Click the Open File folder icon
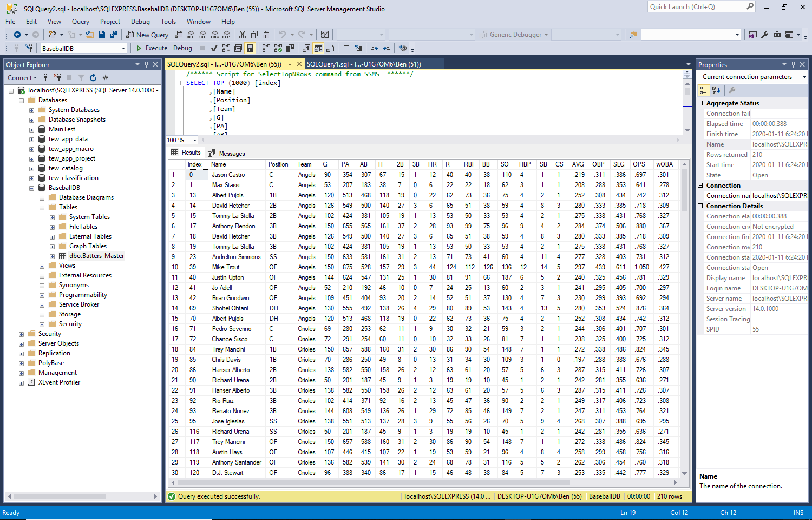 coord(90,35)
